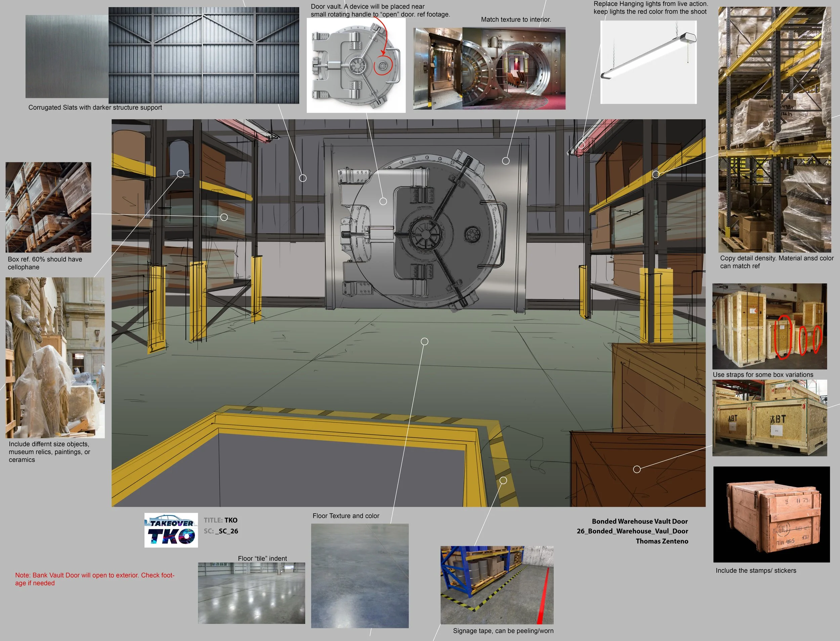The image size is (840, 641).
Task: Click the artist name "Thomas Zenteno"
Action: click(662, 541)
